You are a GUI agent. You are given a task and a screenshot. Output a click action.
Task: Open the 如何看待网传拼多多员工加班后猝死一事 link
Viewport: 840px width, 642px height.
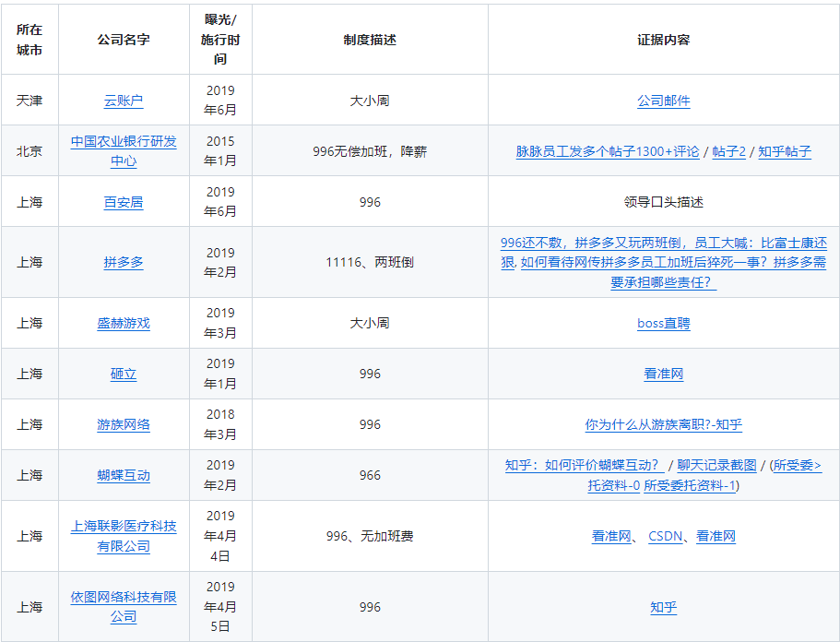[673, 272]
